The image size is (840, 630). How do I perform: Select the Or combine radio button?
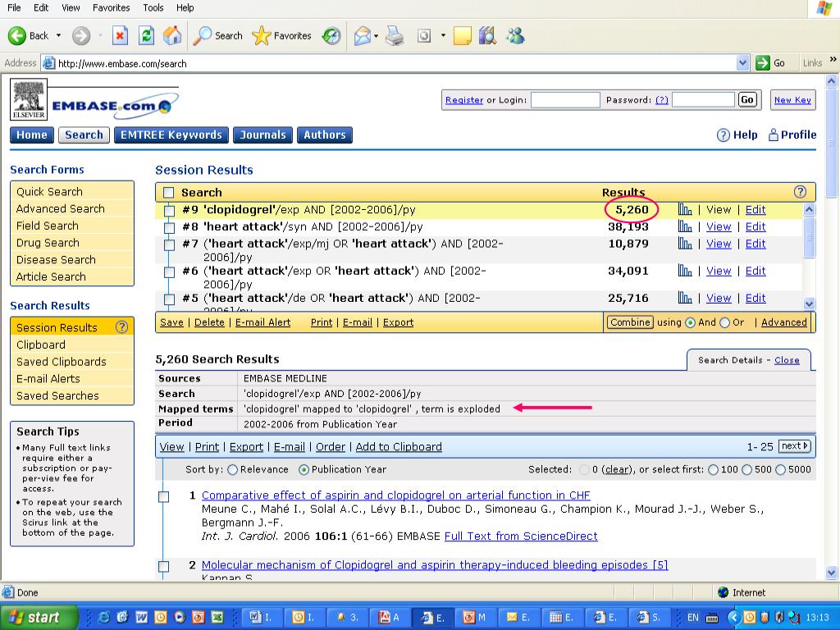[x=725, y=322]
